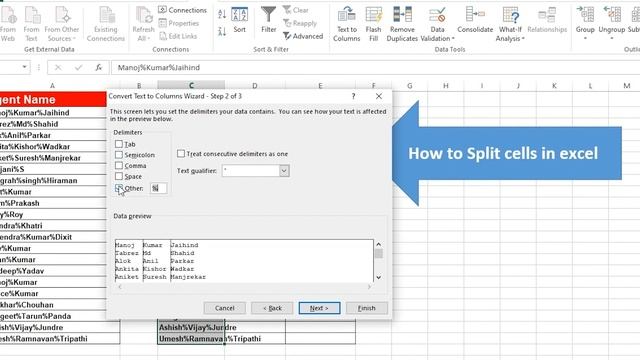This screenshot has width=640, height=360.
Task: Click the From Text import icon
Action: point(31,24)
